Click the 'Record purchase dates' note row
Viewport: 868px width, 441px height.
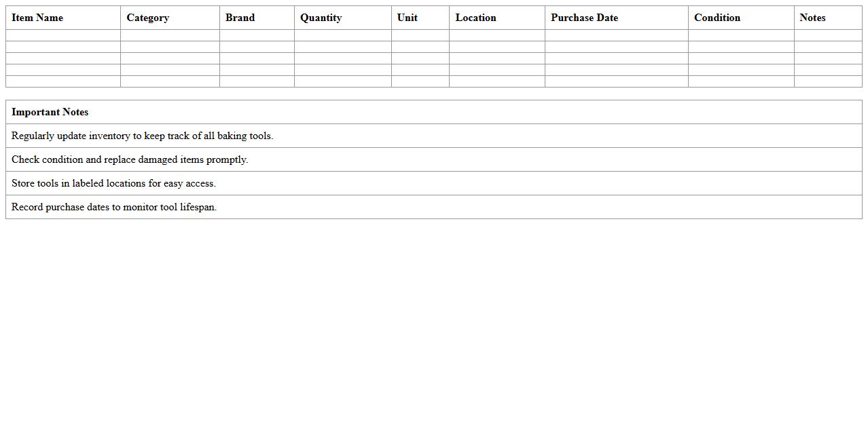point(114,207)
